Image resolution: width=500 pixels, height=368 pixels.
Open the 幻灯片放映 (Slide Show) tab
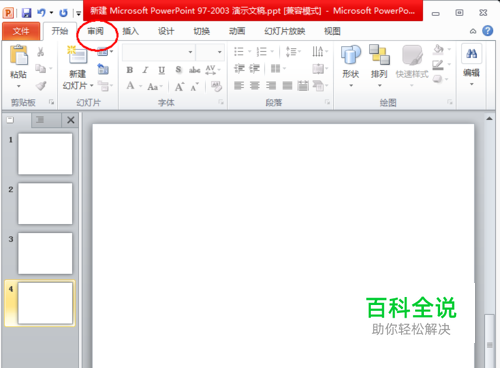(285, 31)
